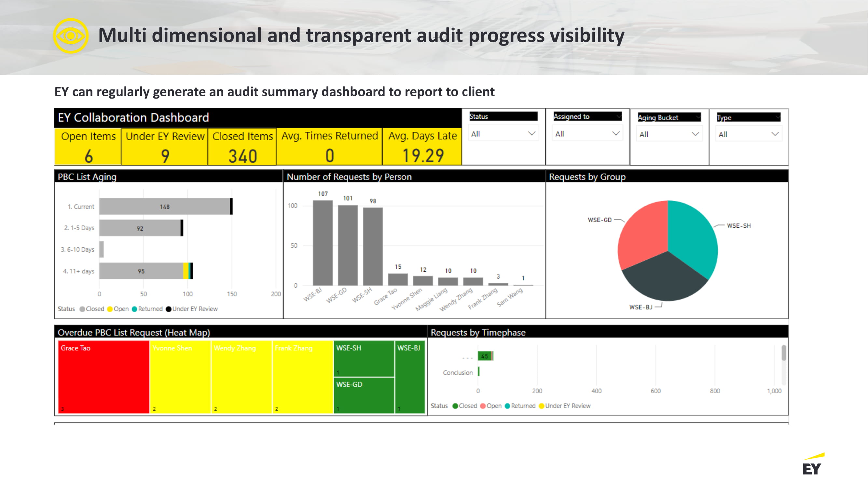Select the WSE-BJ bar in requests chart
This screenshot has width=868, height=488.
pos(323,243)
